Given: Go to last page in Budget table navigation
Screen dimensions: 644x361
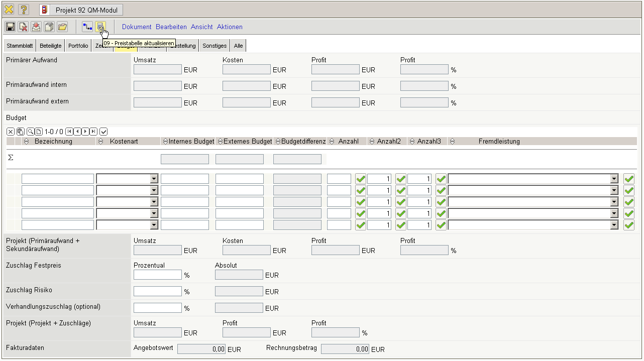Looking at the screenshot, I should (93, 132).
